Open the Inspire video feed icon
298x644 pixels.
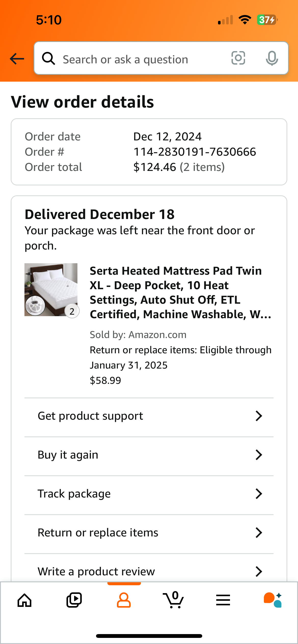[x=74, y=600]
